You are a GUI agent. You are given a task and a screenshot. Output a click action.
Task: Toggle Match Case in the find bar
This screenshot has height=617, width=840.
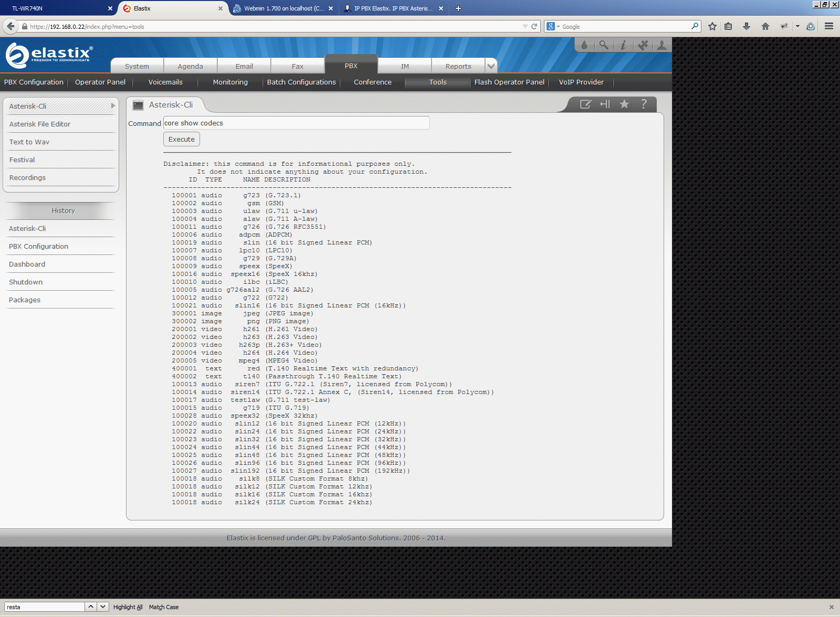tap(164, 607)
